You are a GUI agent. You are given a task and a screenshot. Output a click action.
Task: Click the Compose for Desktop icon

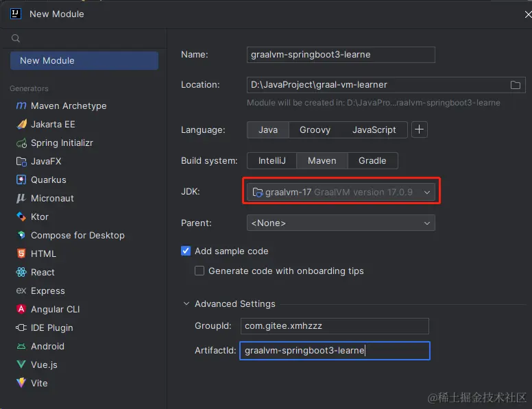(x=21, y=235)
